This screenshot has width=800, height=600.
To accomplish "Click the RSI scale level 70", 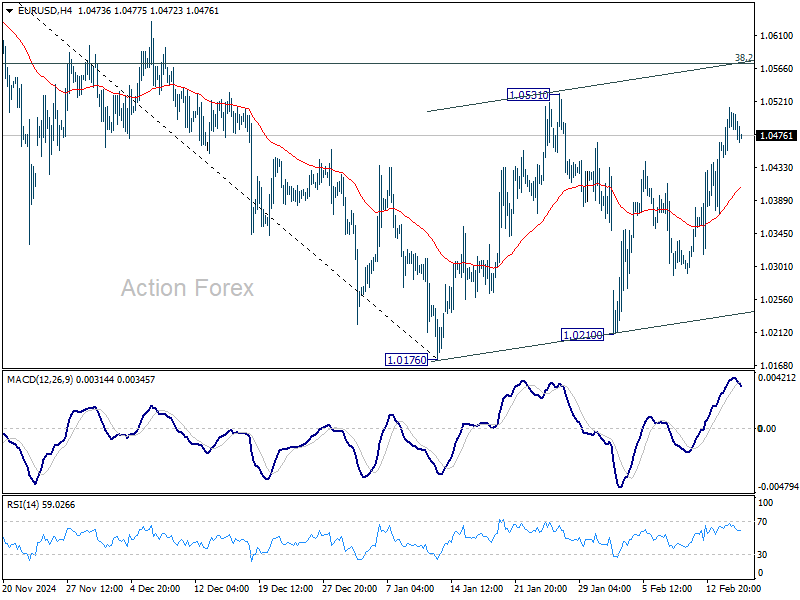I will click(x=762, y=521).
